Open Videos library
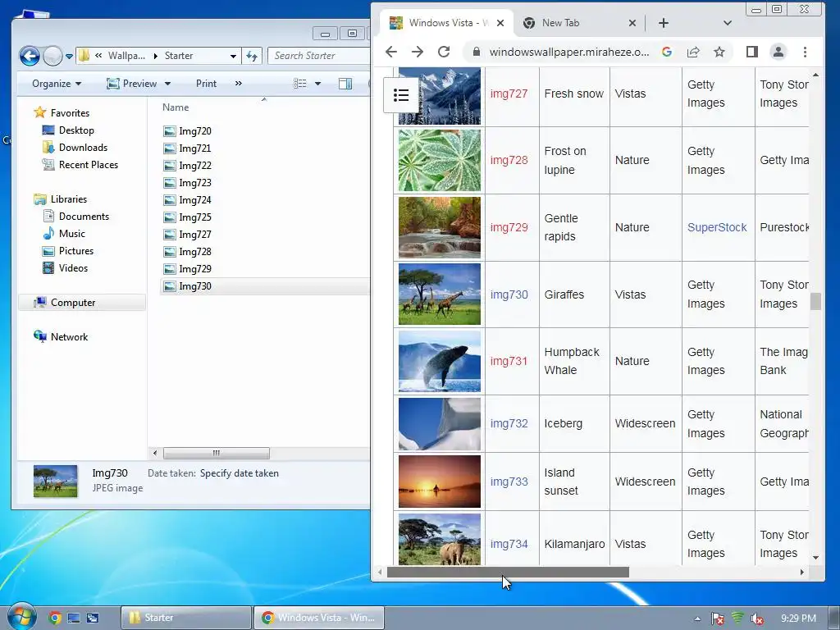The image size is (840, 630). point(73,268)
